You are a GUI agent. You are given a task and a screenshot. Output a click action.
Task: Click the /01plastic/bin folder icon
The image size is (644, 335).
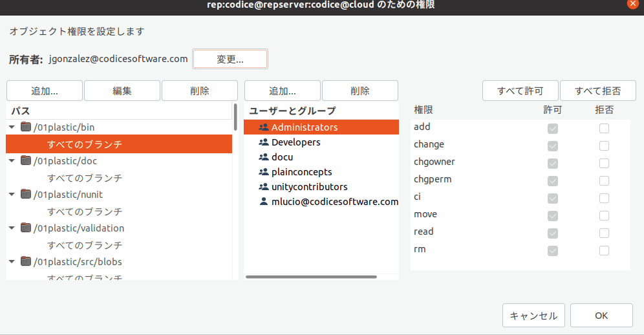click(x=26, y=127)
